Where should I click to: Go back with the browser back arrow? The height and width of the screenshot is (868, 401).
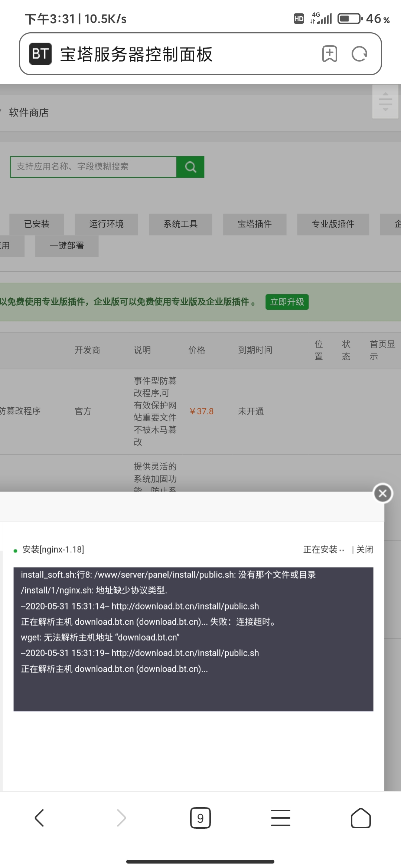(39, 818)
